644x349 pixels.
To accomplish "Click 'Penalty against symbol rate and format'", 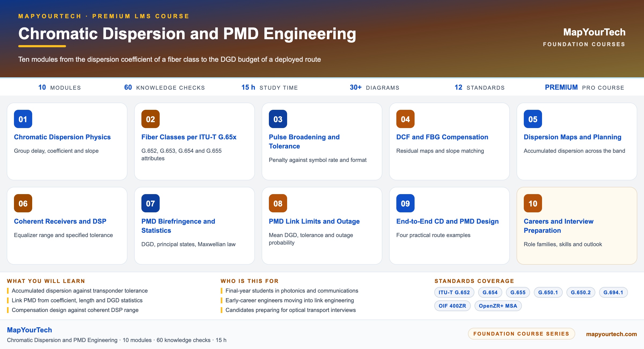I will coord(318,160).
